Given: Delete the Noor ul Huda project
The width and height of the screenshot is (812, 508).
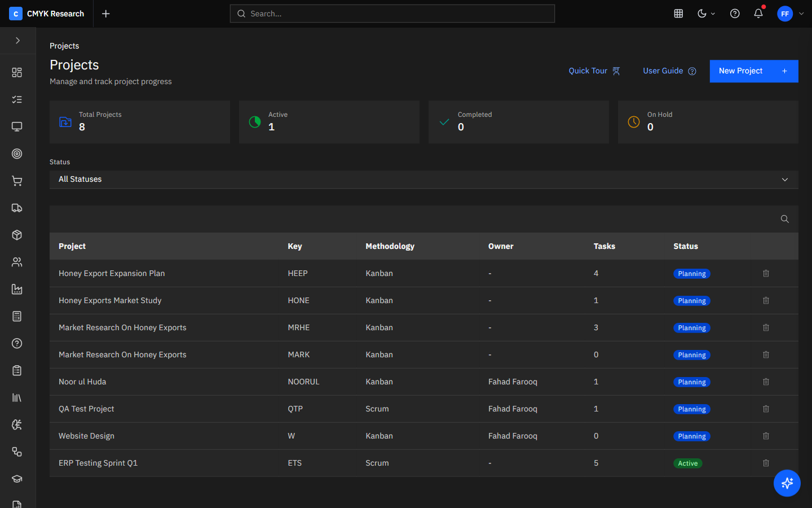Looking at the screenshot, I should (x=766, y=382).
